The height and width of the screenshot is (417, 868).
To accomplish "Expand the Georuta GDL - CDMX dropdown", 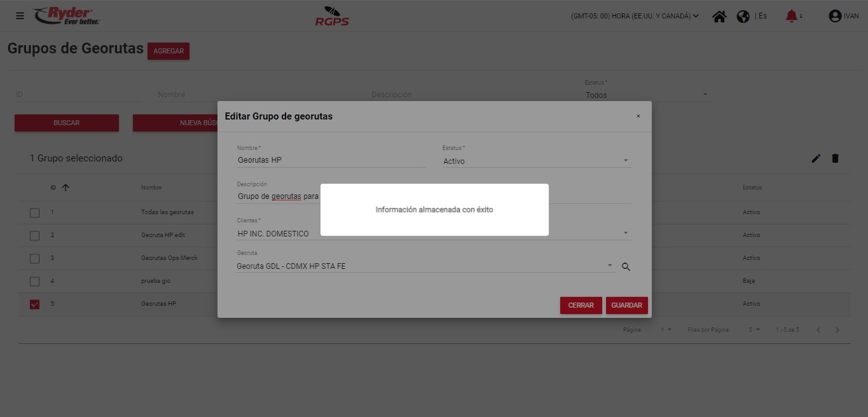I will (609, 266).
